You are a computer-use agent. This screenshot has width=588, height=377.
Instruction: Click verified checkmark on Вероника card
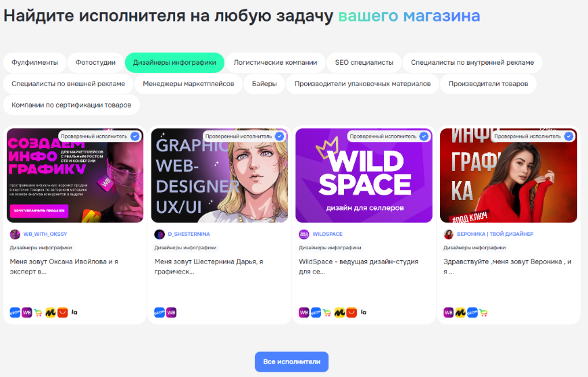point(568,136)
